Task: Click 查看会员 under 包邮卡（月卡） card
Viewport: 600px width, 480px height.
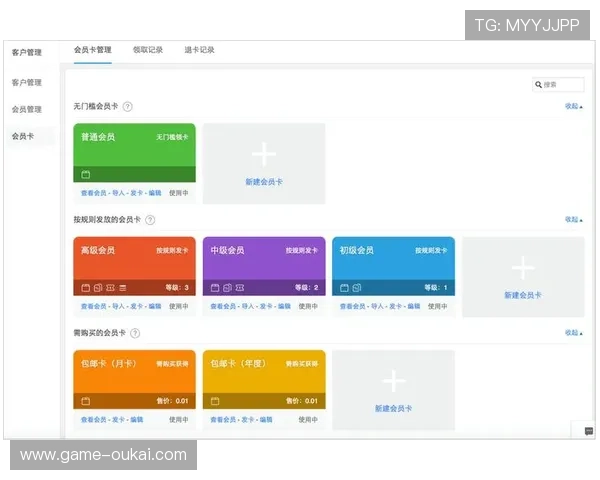Action: pos(94,420)
